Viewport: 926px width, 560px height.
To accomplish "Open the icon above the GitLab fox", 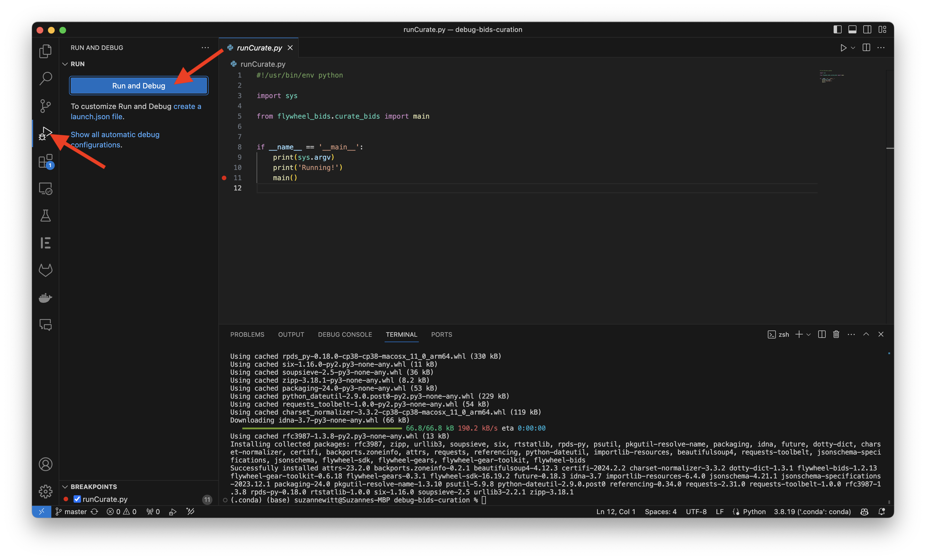I will point(46,243).
